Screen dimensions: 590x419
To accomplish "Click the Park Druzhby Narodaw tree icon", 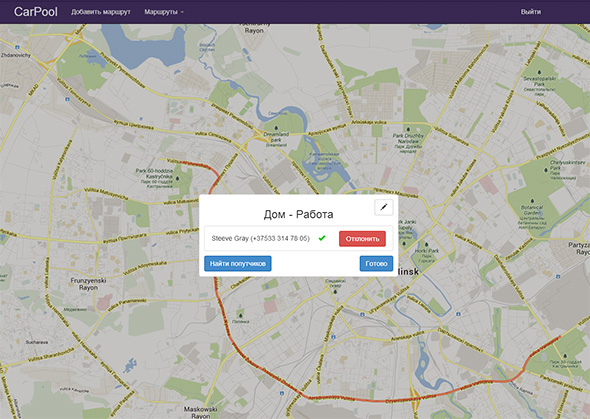I will (x=408, y=129).
